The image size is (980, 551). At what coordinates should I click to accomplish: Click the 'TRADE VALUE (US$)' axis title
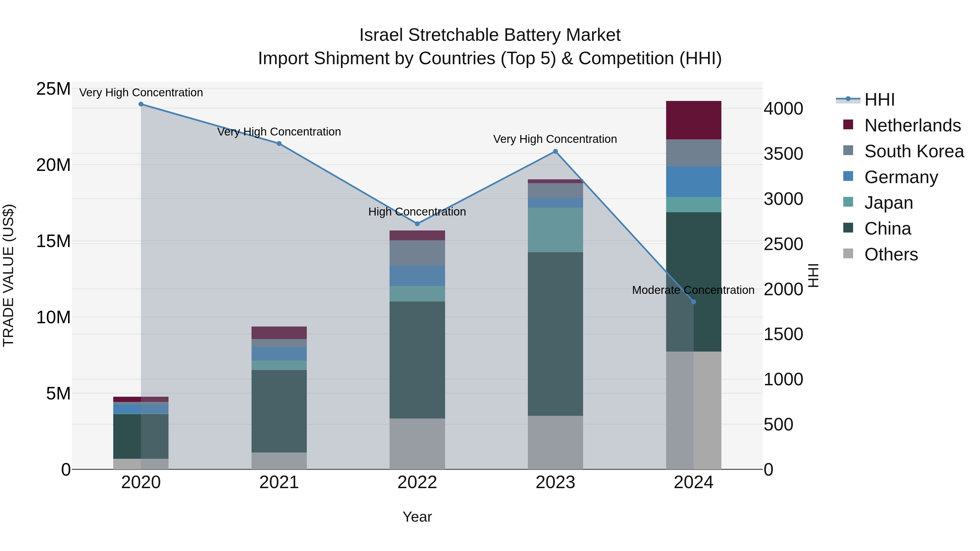point(8,275)
